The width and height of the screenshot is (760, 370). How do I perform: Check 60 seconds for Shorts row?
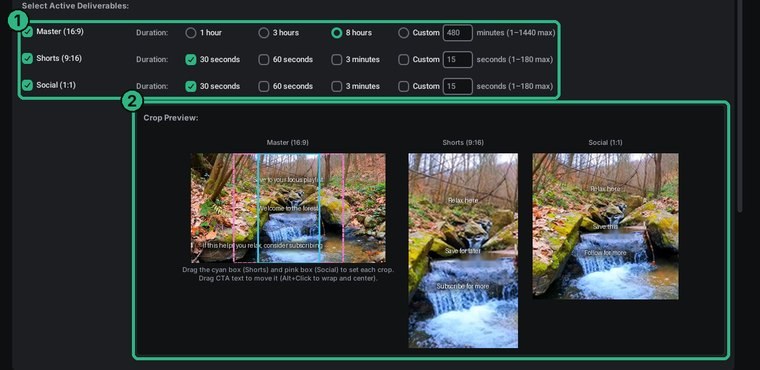[263, 60]
